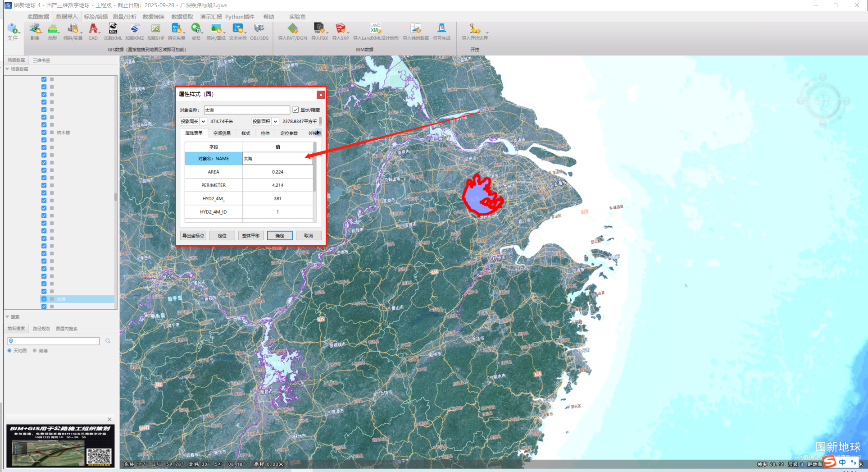Image resolution: width=868 pixels, height=472 pixels.
Task: Select the AREA value cell 0.224
Action: click(277, 172)
